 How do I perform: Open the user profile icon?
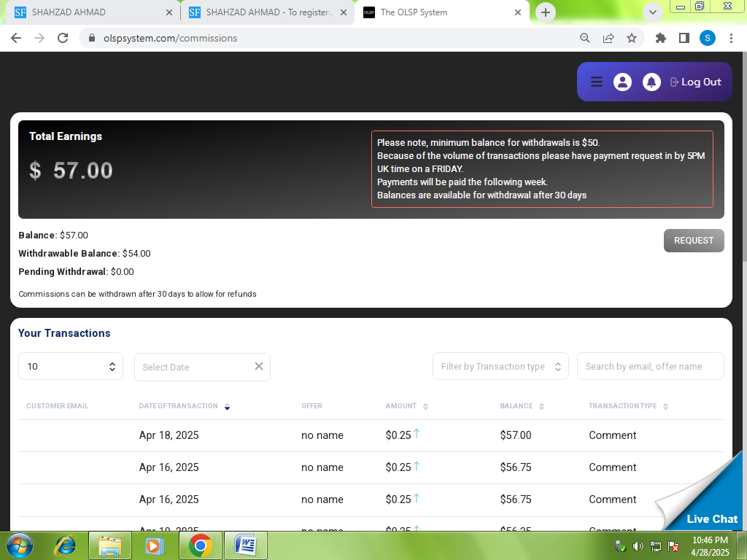coord(622,82)
